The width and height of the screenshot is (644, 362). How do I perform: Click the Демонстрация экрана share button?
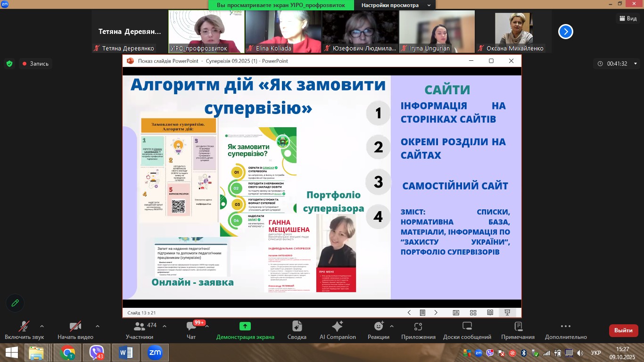tap(245, 330)
